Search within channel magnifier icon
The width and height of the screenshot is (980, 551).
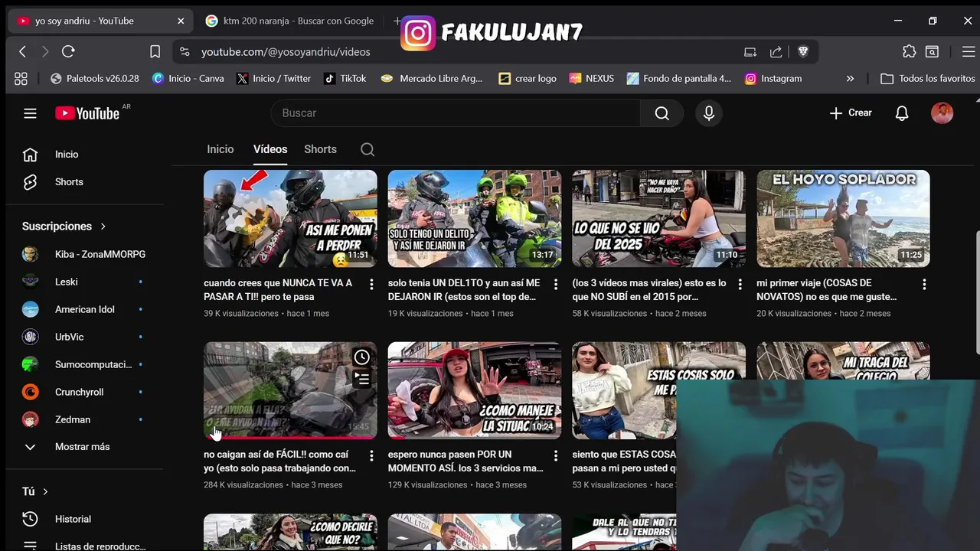click(x=367, y=149)
